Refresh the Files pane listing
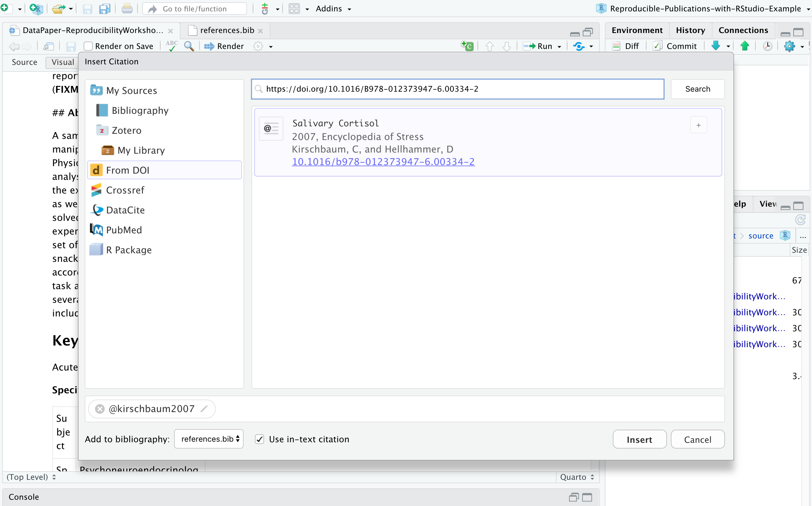This screenshot has height=506, width=812. click(x=800, y=220)
